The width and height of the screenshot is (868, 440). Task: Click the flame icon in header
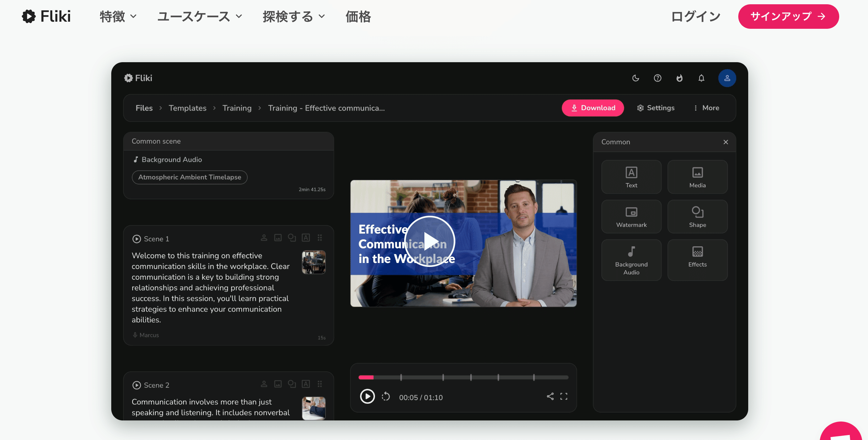(x=679, y=78)
